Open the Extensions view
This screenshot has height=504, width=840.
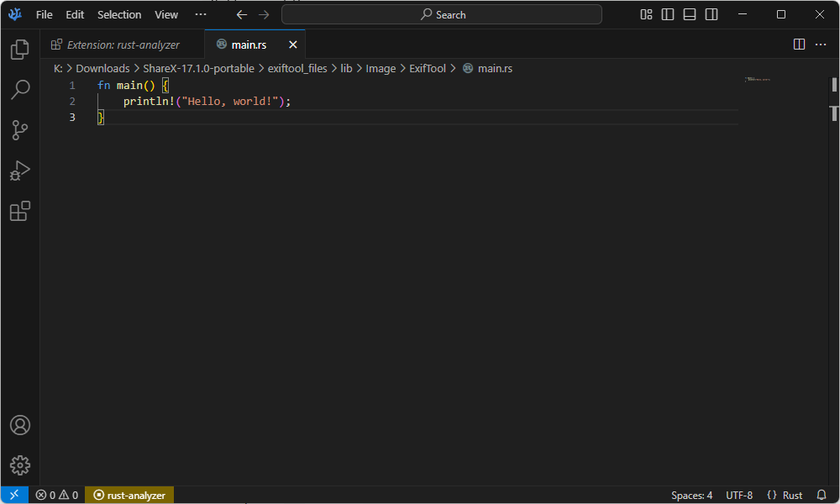(20, 211)
